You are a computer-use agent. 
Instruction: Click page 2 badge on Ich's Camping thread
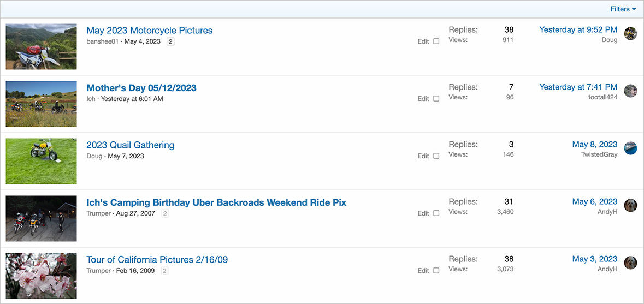(165, 213)
